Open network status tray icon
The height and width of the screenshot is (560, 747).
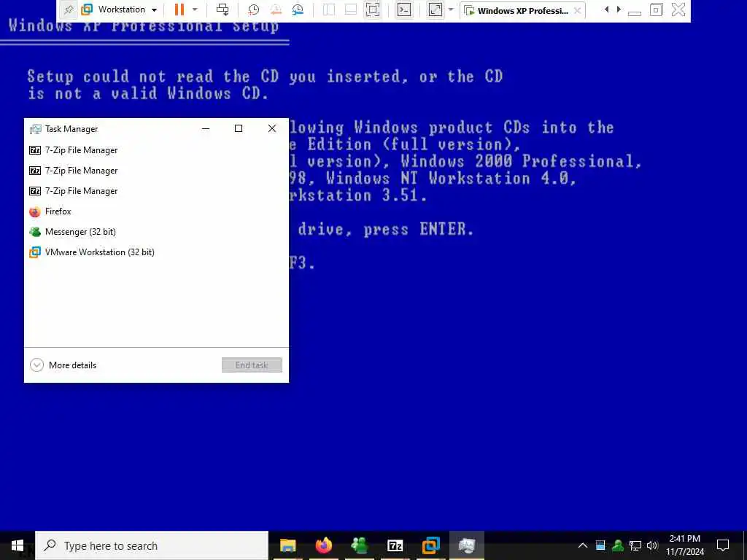(x=635, y=545)
